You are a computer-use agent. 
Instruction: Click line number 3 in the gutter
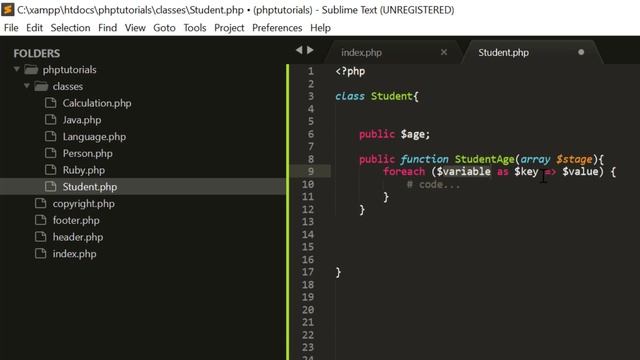pos(311,96)
